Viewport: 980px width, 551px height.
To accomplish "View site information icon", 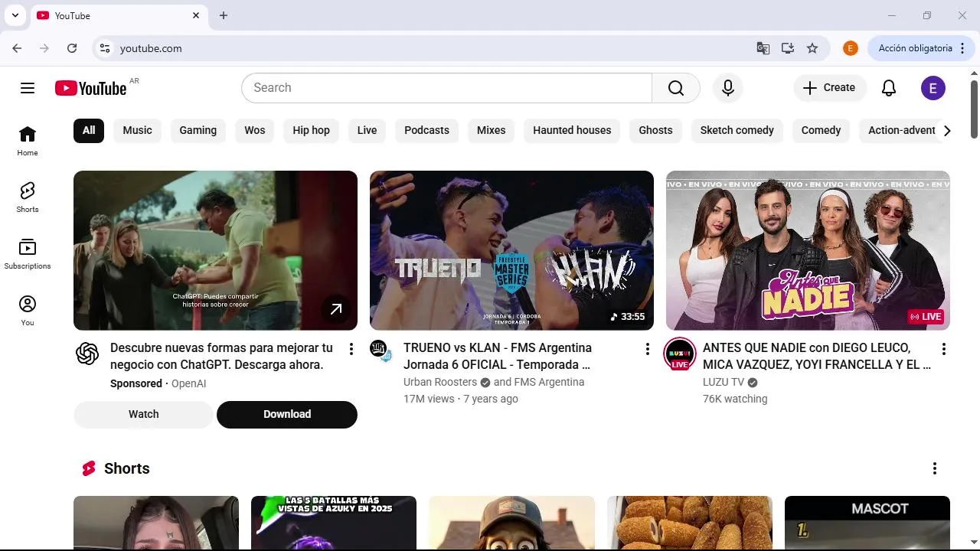I will click(105, 48).
